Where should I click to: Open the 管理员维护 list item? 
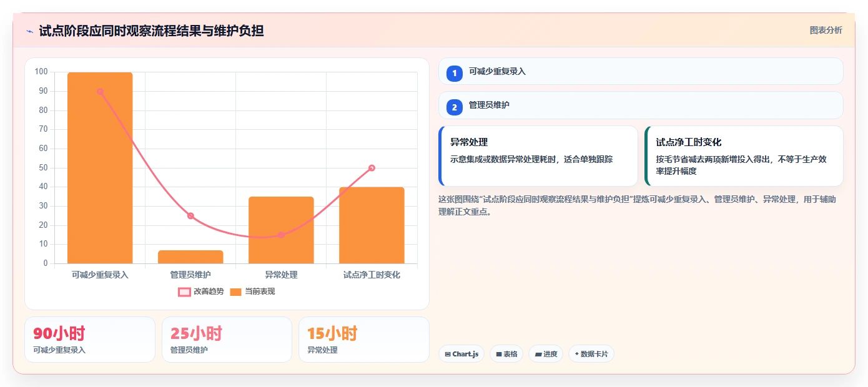point(641,105)
